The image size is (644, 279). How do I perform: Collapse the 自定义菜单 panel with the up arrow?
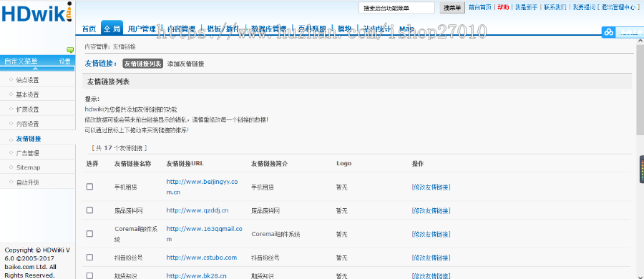click(35, 69)
